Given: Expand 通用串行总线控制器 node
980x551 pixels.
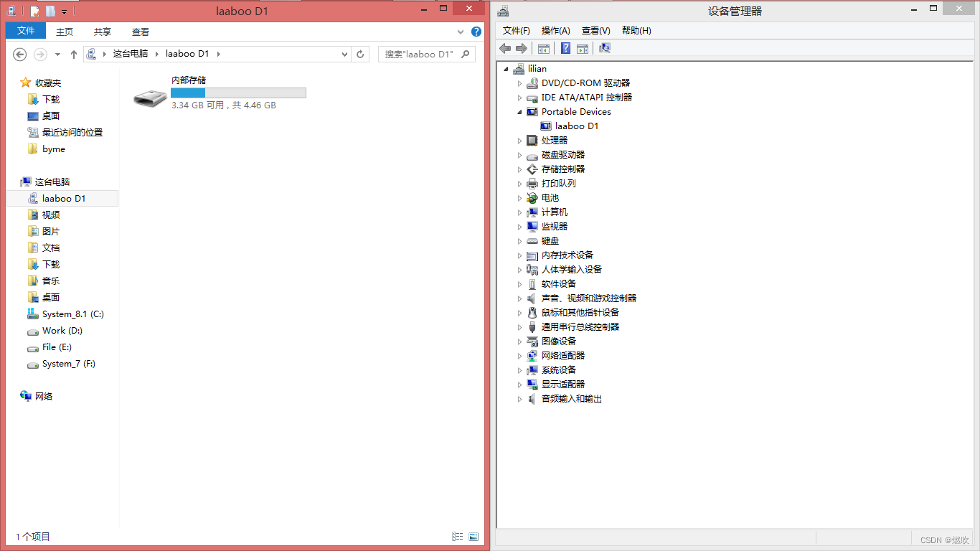Looking at the screenshot, I should 519,327.
